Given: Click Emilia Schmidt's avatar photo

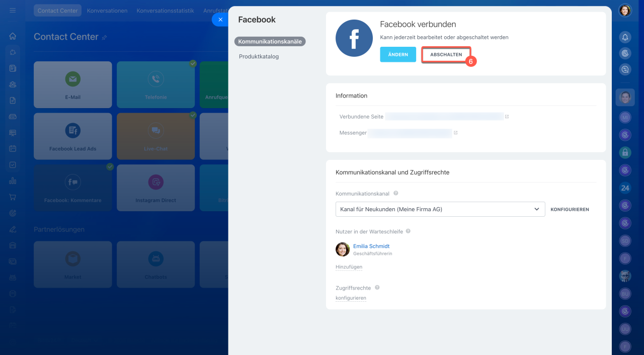Looking at the screenshot, I should [x=343, y=249].
